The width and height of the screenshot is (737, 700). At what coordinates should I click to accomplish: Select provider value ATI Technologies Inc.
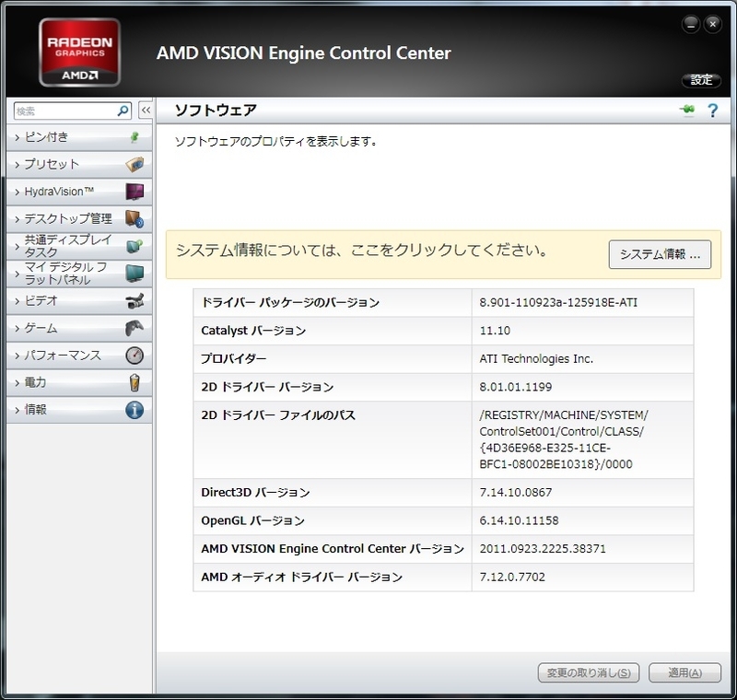pos(536,359)
